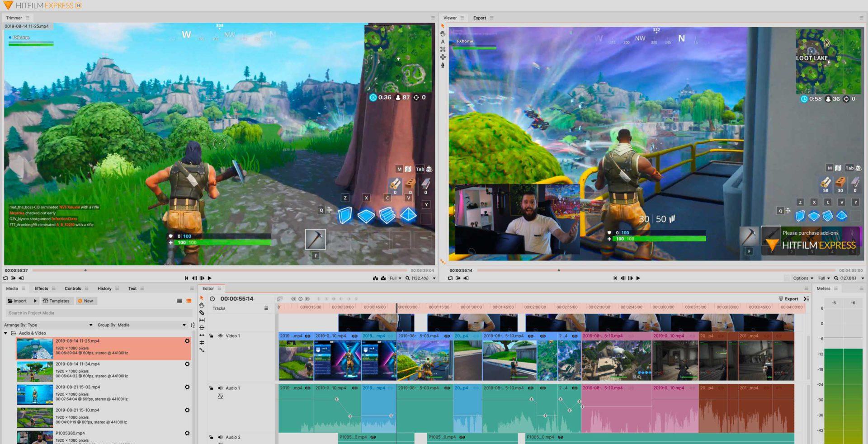Open the Group By: Media dropdown
Viewport: 868px width, 444px height.
tap(142, 325)
